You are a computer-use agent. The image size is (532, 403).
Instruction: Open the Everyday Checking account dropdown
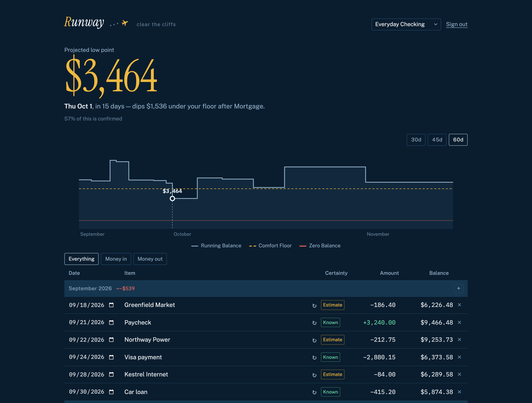[x=406, y=24]
